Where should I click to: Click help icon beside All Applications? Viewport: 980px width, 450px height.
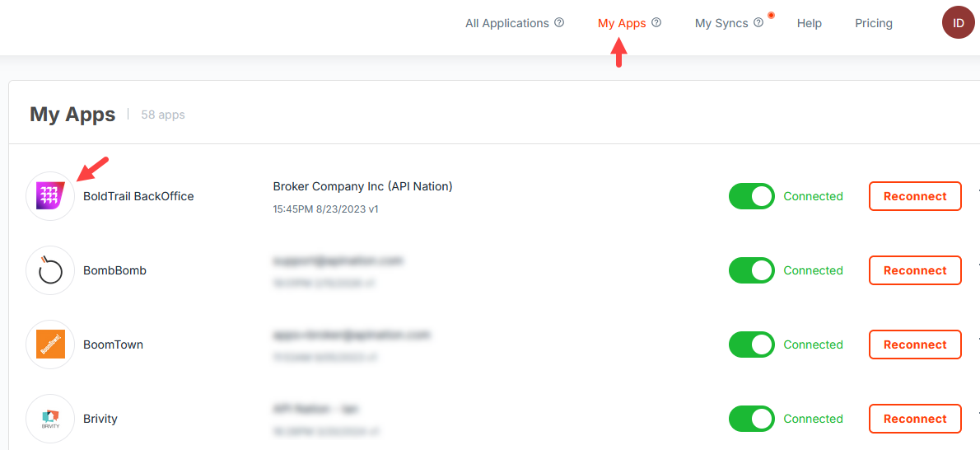559,22
